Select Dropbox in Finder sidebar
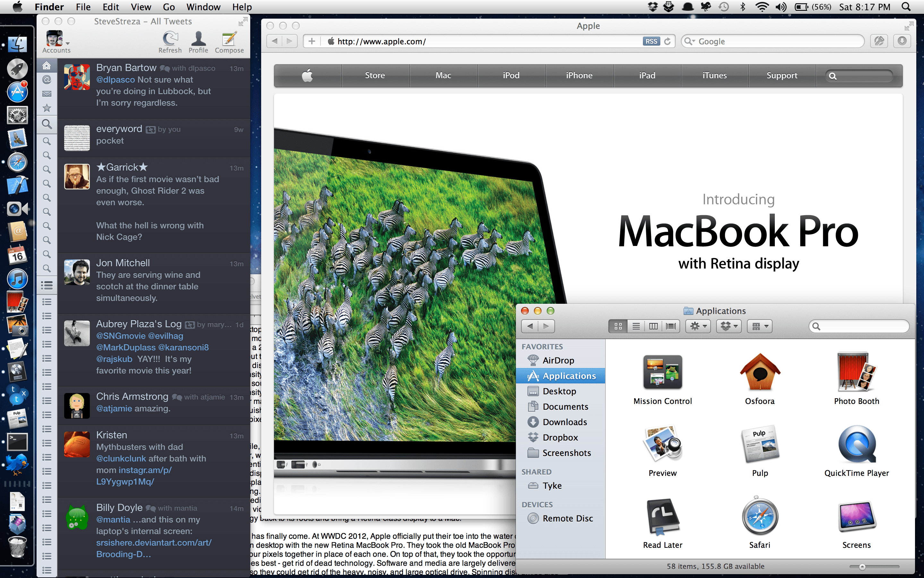 point(560,437)
